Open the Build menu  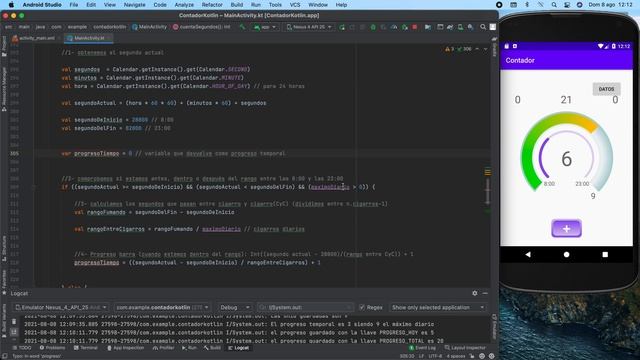pos(237,5)
